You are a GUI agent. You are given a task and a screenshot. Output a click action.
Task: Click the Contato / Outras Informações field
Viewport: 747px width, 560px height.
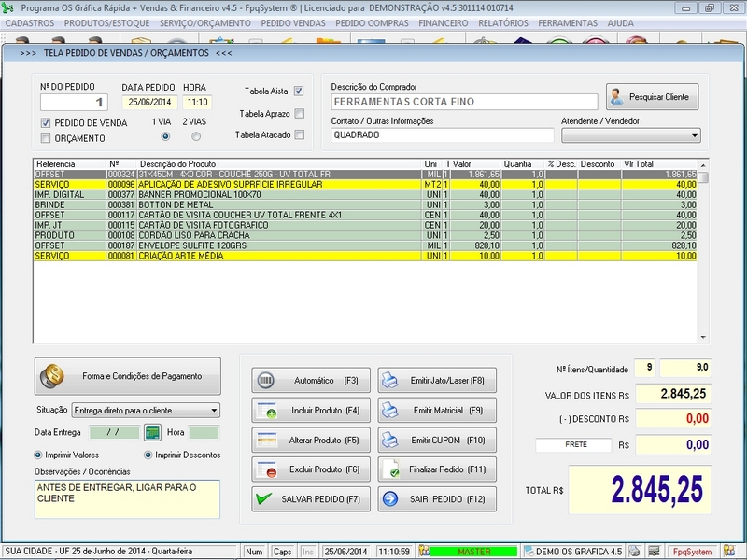pyautogui.click(x=440, y=134)
